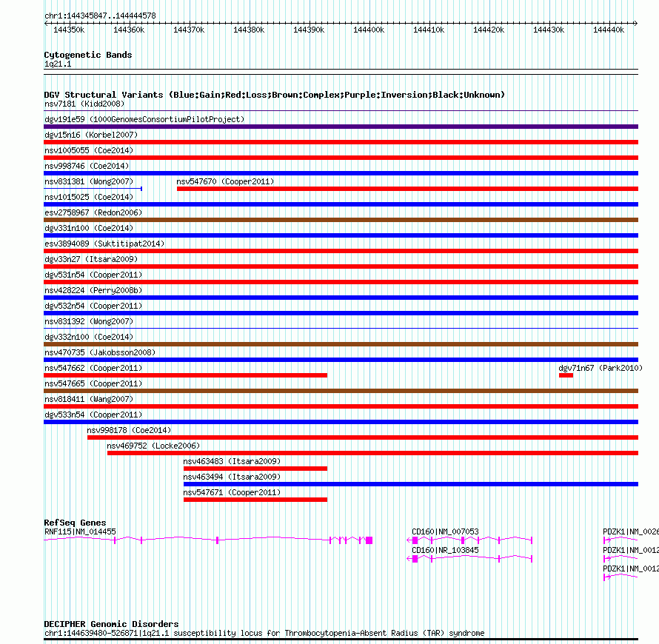Click the red bar under nsv547662
659x644 pixels.
click(x=185, y=375)
